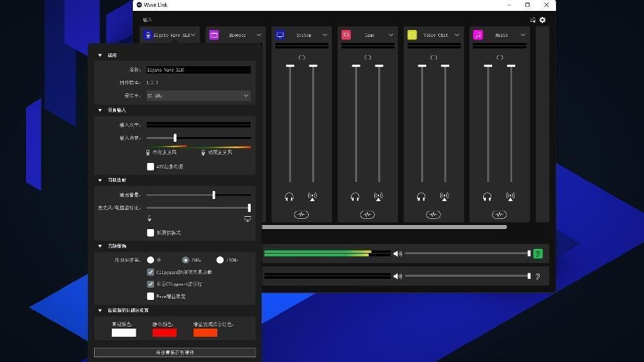Viewport: 644px width, 362px height.
Task: Toggle fader link on Voice Chat channel
Action: coord(433,57)
